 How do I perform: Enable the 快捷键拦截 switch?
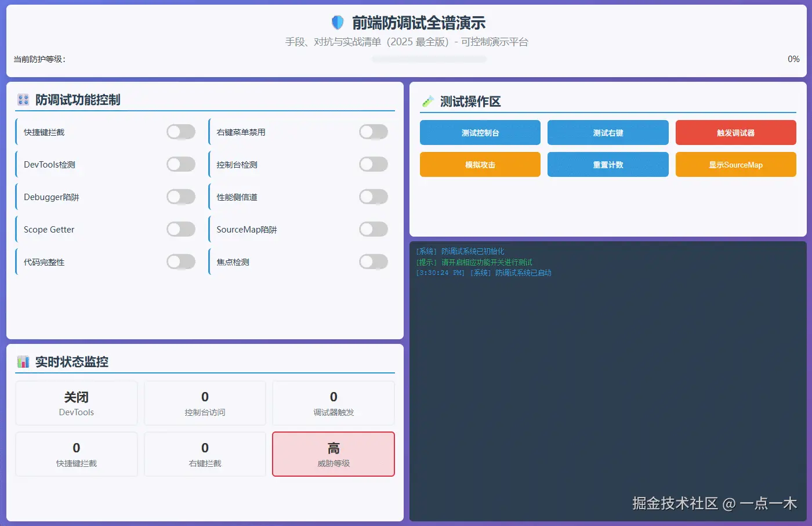[x=180, y=132]
